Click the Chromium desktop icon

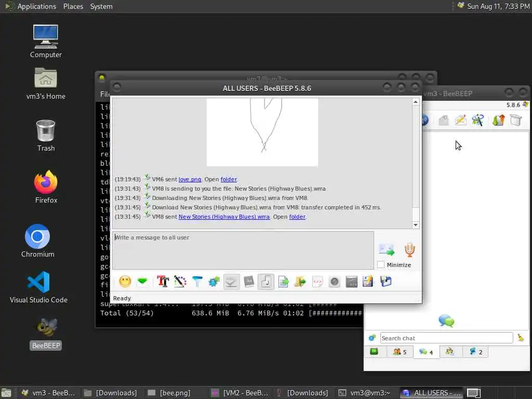tap(37, 241)
